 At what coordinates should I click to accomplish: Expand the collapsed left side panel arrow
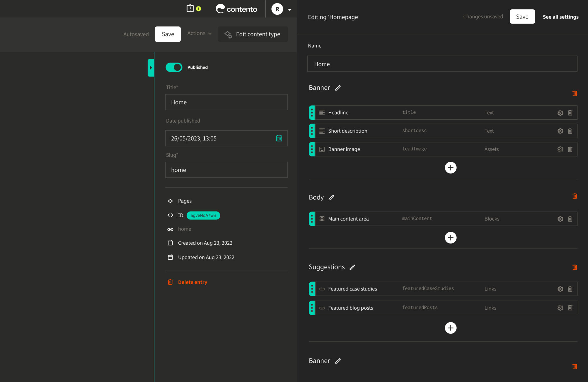[151, 68]
